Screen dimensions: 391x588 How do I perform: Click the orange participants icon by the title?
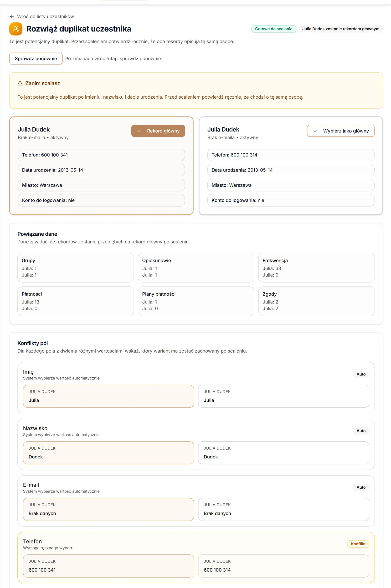coord(16,29)
